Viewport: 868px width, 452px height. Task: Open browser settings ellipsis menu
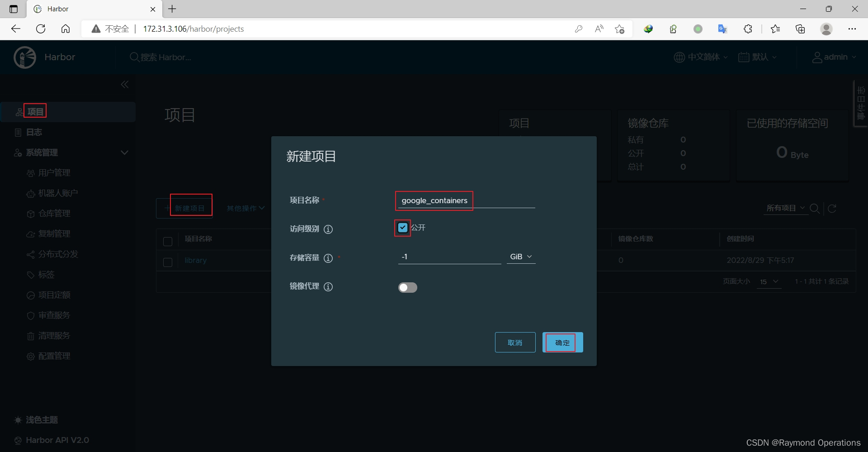coord(852,29)
